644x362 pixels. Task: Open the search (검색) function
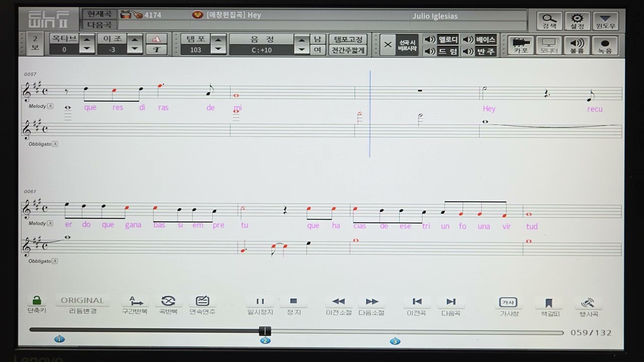549,21
